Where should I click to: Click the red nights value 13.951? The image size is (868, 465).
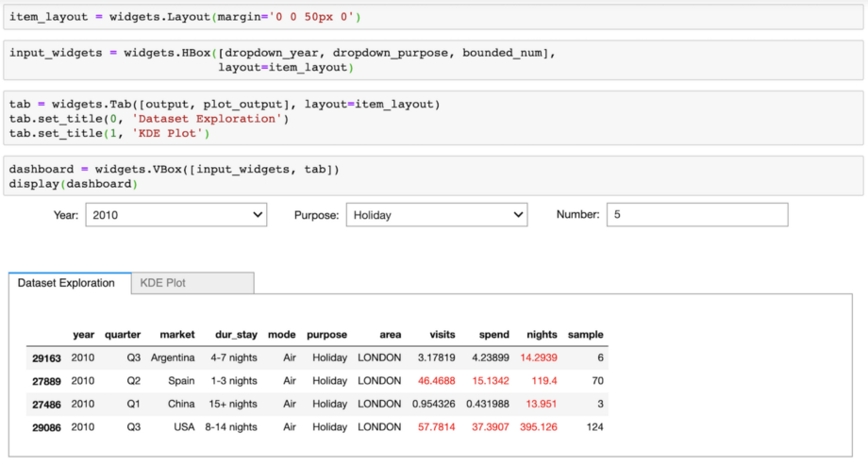pyautogui.click(x=542, y=404)
